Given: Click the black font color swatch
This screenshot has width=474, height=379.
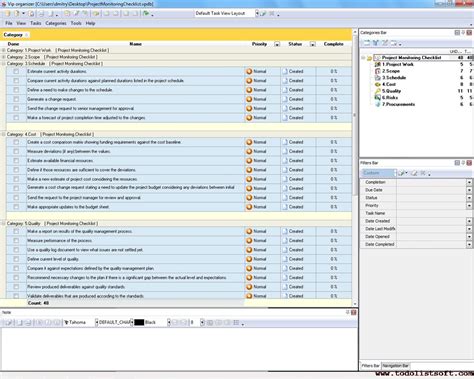Looking at the screenshot, I should 139,322.
